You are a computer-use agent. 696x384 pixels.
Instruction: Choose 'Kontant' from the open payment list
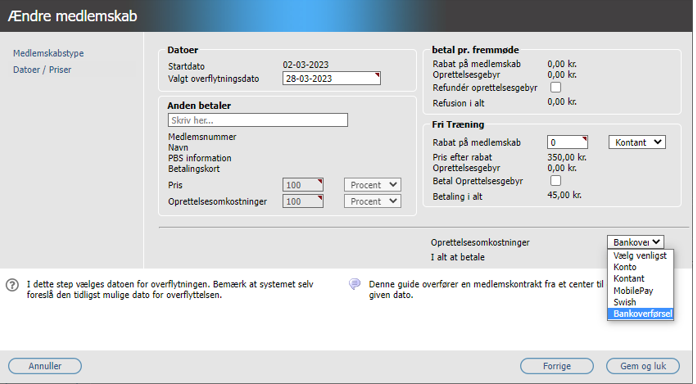(640, 279)
